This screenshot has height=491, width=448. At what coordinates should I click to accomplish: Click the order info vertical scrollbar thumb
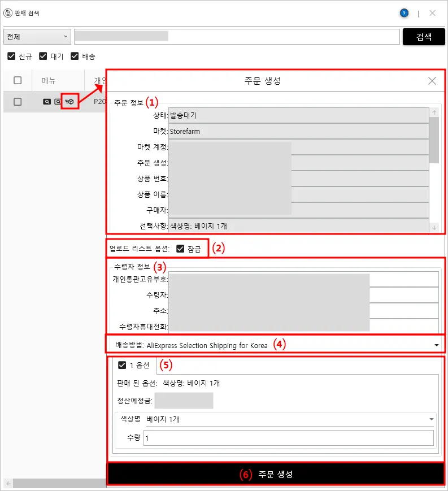pyautogui.click(x=434, y=140)
